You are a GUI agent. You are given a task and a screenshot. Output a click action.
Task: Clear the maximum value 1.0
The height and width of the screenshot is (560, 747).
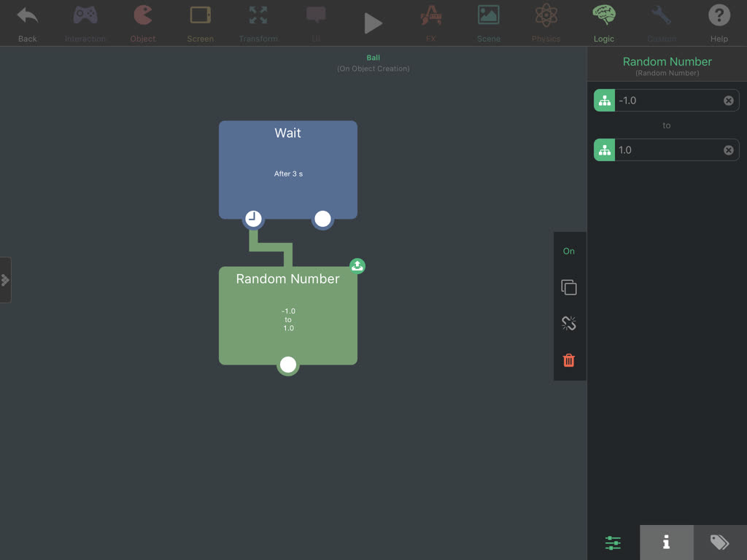point(729,150)
